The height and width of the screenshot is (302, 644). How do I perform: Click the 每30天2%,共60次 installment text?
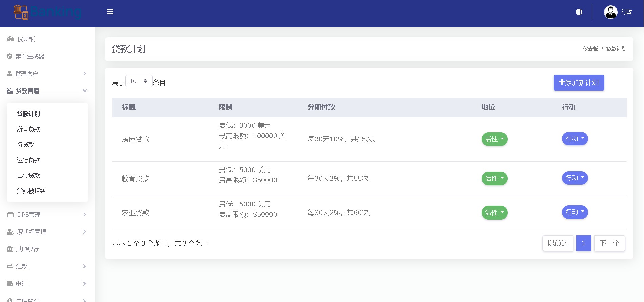340,213
